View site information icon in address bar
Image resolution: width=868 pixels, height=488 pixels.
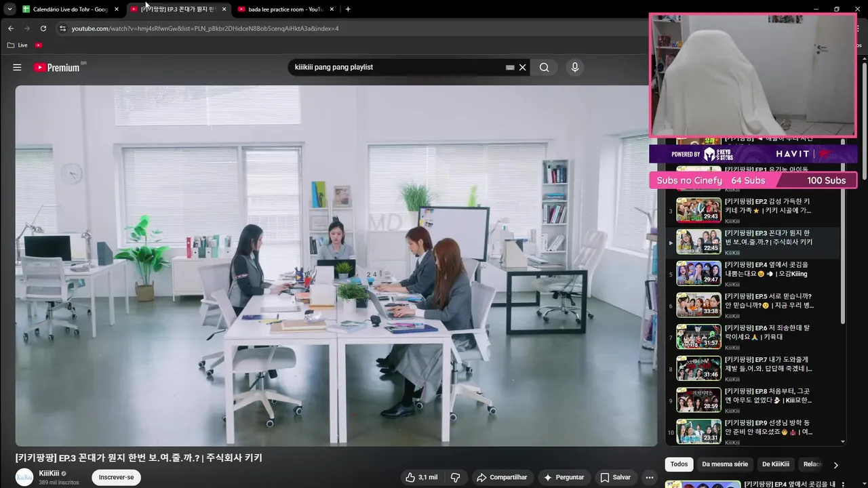(x=62, y=28)
